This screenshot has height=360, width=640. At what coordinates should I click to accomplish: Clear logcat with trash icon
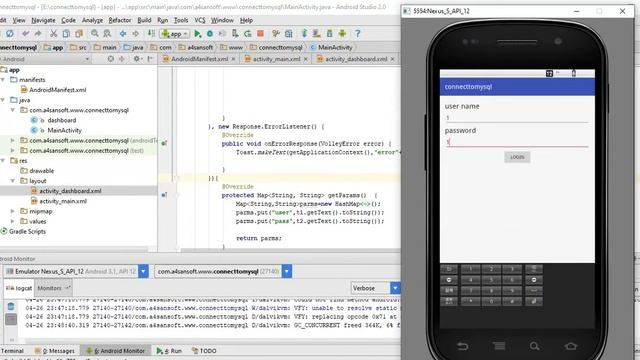pos(11,306)
